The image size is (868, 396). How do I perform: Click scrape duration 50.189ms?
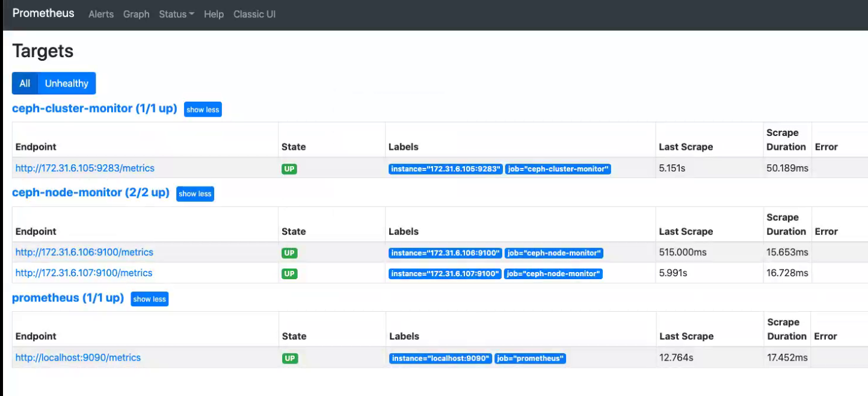click(x=787, y=168)
